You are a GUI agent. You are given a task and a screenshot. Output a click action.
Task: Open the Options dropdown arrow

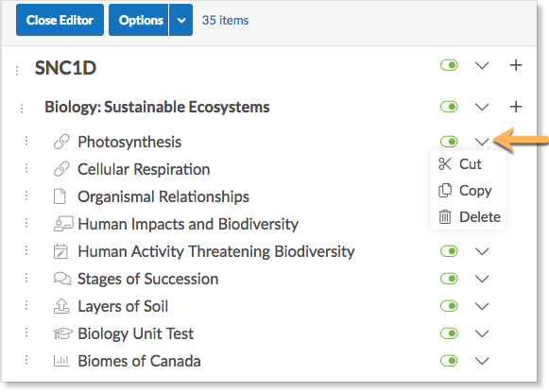point(181,20)
